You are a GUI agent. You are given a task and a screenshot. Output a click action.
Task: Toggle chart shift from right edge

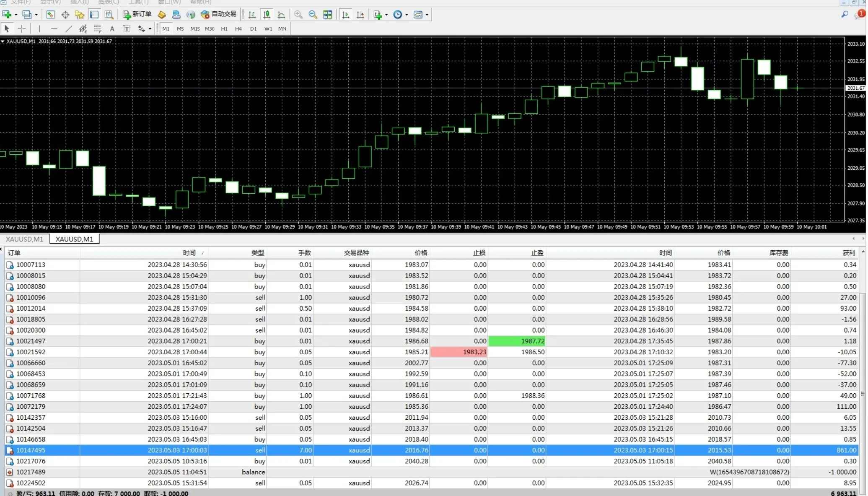point(360,15)
